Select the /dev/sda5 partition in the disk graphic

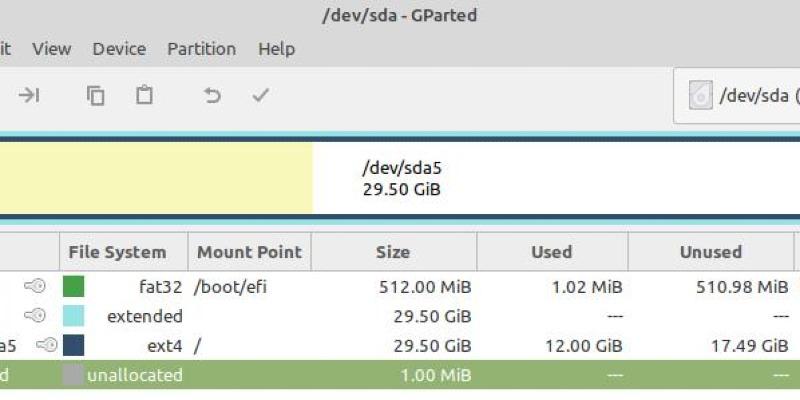click(x=500, y=179)
